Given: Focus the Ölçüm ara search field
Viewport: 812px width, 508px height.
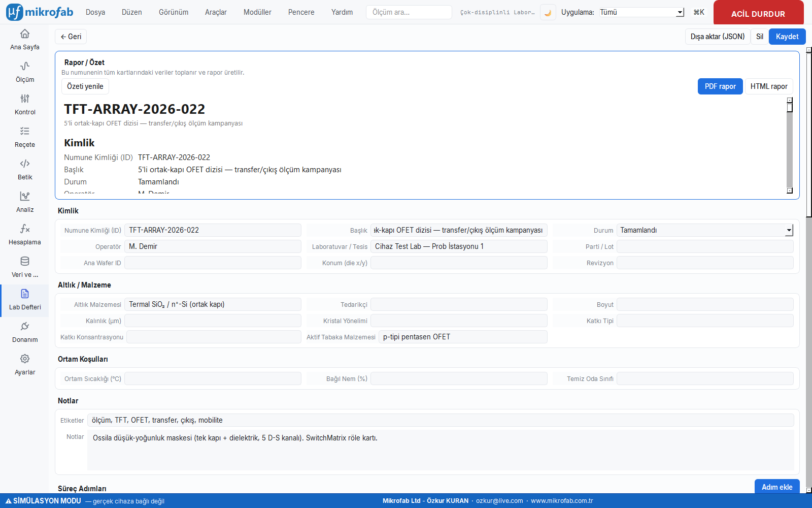Looking at the screenshot, I should click(409, 12).
